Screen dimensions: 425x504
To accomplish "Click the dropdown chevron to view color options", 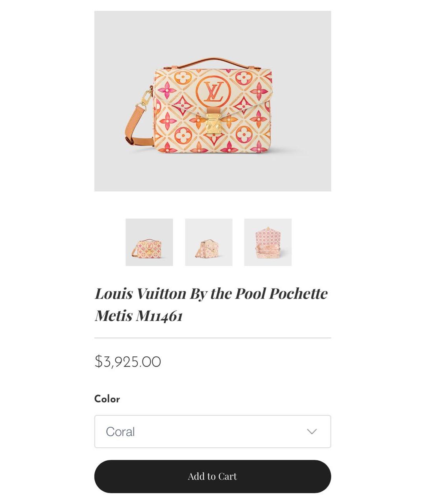I will tap(311, 432).
